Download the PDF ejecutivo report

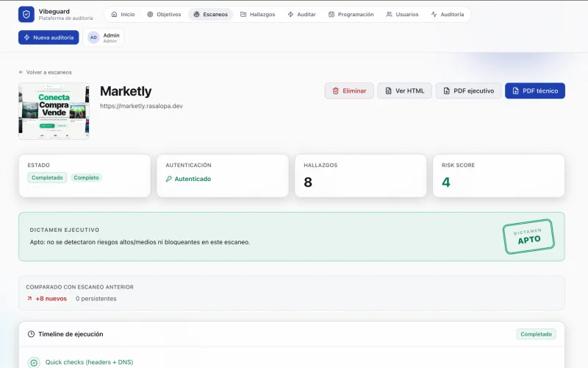(468, 91)
